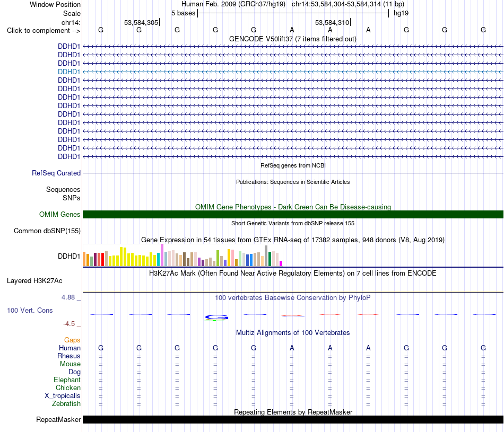This screenshot has height=432, width=504.
Task: Click the 'Click to complement -->' label
Action: (44, 31)
